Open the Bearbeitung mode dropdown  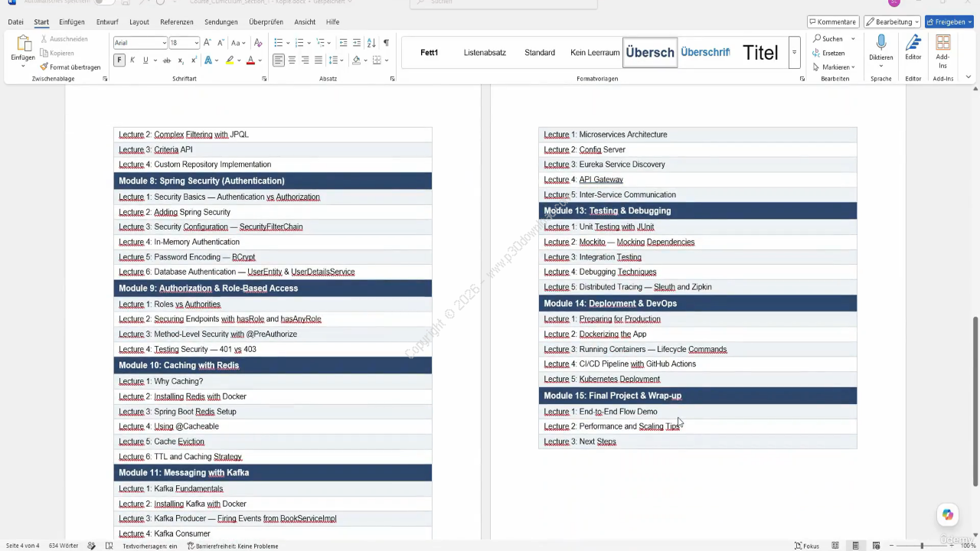892,22
